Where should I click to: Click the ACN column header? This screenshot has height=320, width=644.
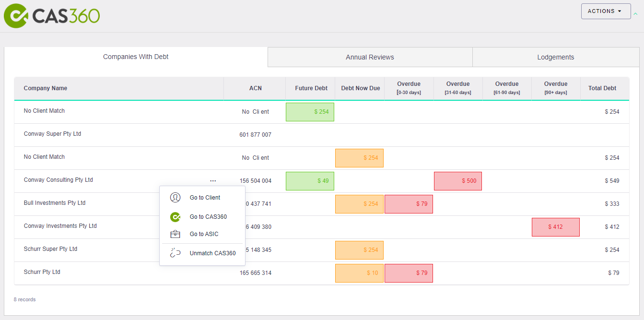256,88
